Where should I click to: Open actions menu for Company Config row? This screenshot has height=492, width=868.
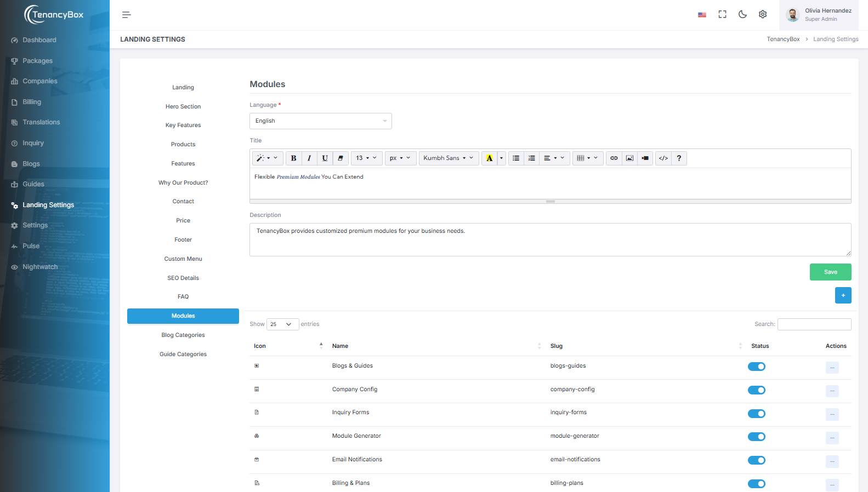(832, 391)
